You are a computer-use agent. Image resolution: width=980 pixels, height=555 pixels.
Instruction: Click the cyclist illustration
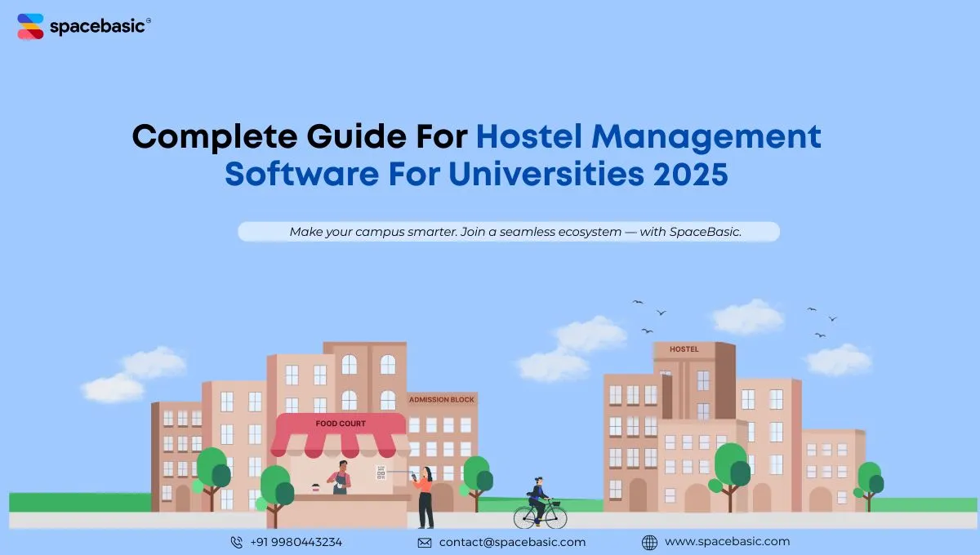coord(540,504)
